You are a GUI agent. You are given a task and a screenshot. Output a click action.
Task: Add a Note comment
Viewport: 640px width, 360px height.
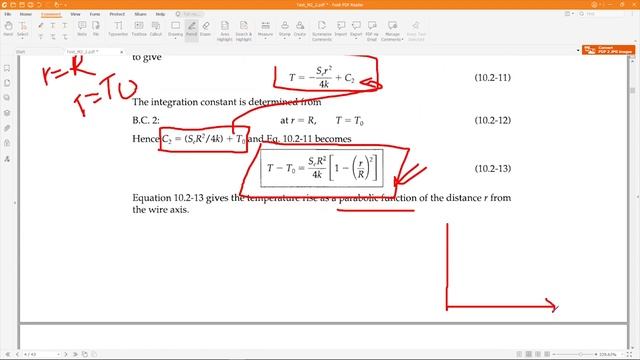pos(82,29)
